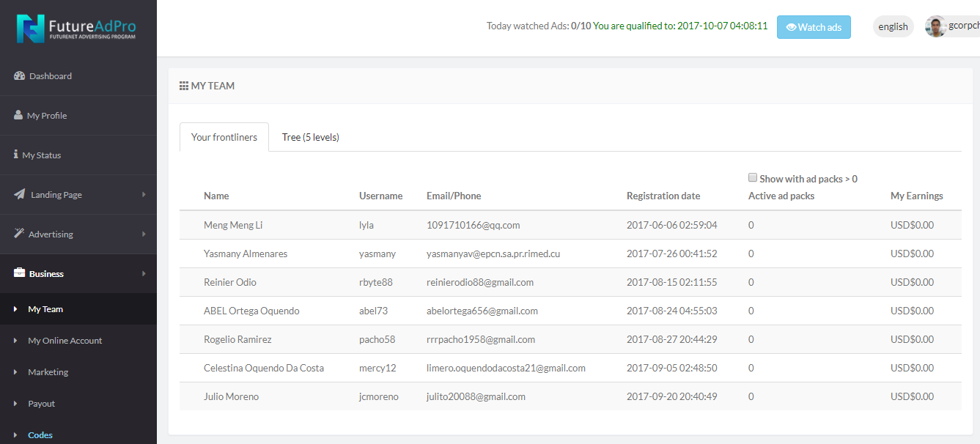Click the Advertising magic wand icon
Viewport: 980px width, 444px height.
coord(19,234)
